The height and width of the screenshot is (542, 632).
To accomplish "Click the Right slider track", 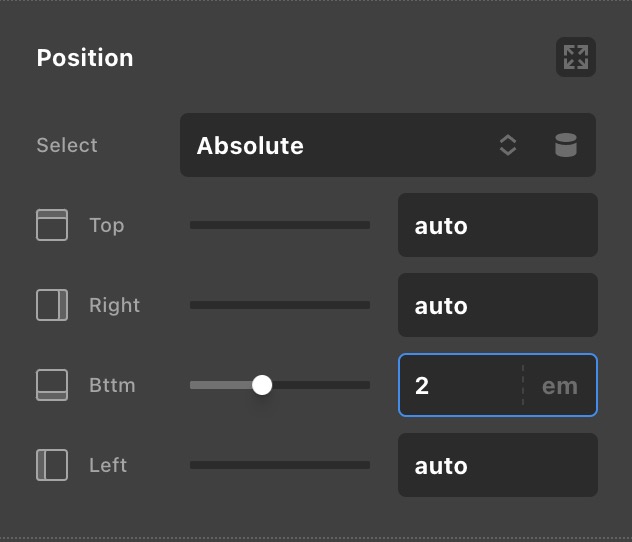I will (x=280, y=305).
